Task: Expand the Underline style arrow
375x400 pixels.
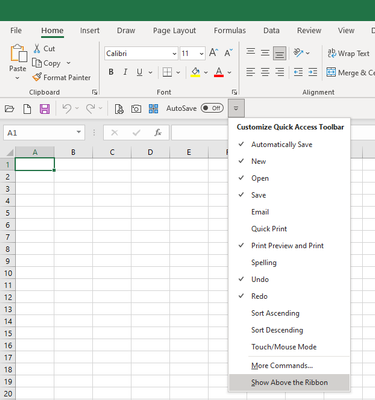Action: [150, 72]
